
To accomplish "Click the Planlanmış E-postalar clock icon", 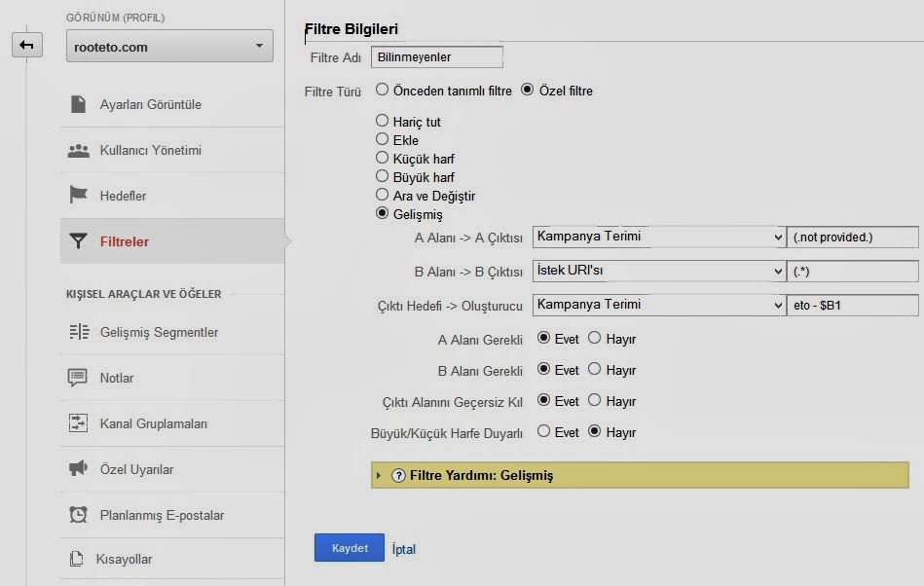I will pos(79,515).
